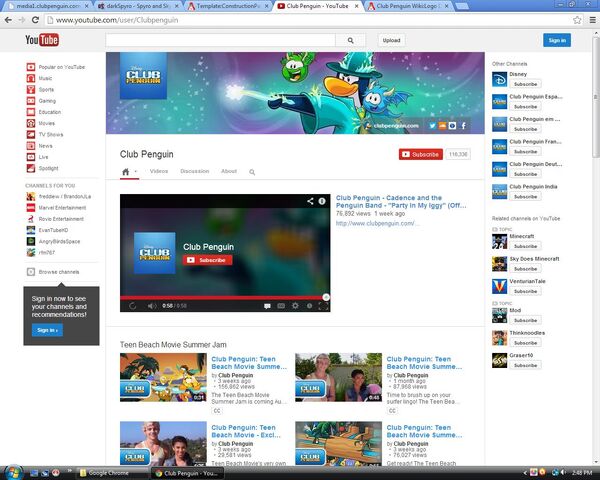The image size is (600, 480).
Task: Bookmark page with the star icon
Action: 577,20
